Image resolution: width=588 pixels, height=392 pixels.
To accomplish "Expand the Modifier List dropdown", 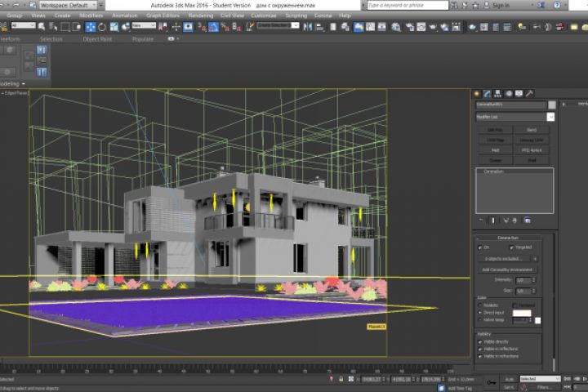I will [x=550, y=117].
